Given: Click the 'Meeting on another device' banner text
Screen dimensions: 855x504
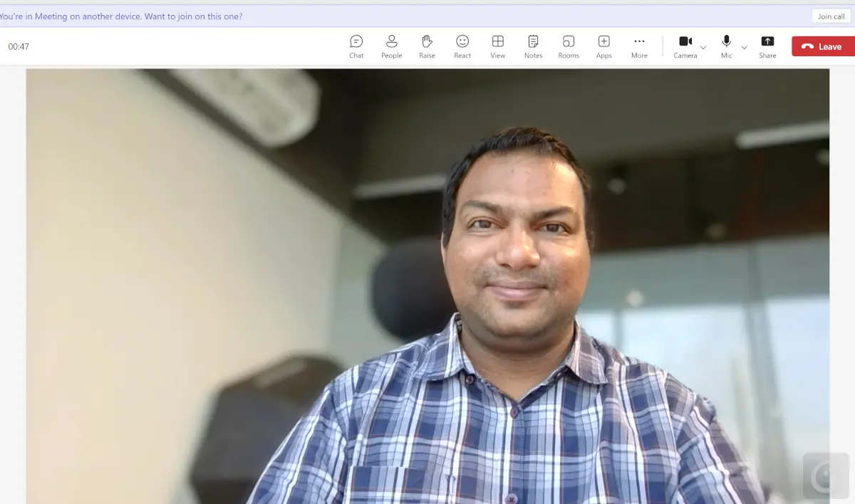Looking at the screenshot, I should tap(121, 16).
